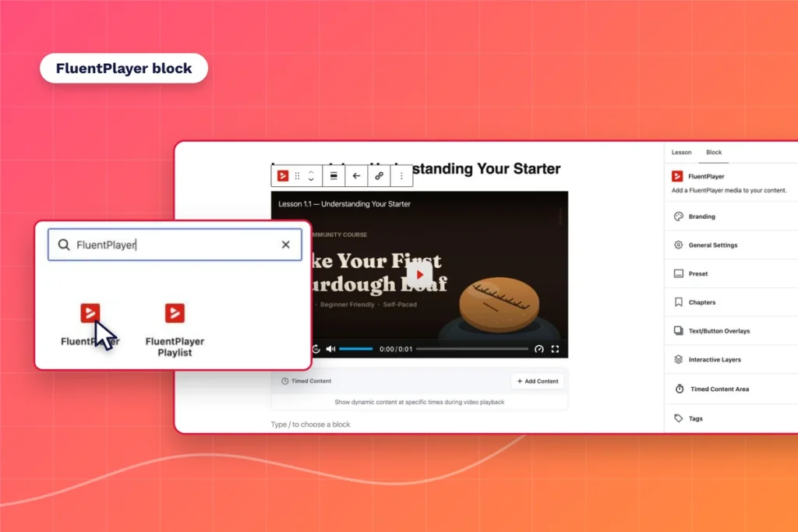Open the playback speed control icon
The width and height of the screenshot is (798, 532).
(539, 349)
